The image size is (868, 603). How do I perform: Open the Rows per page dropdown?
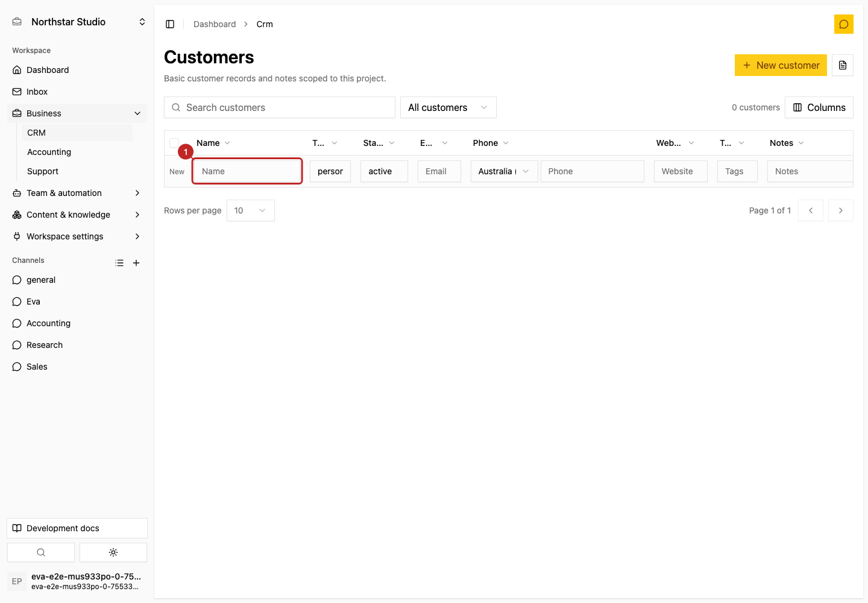coord(251,210)
